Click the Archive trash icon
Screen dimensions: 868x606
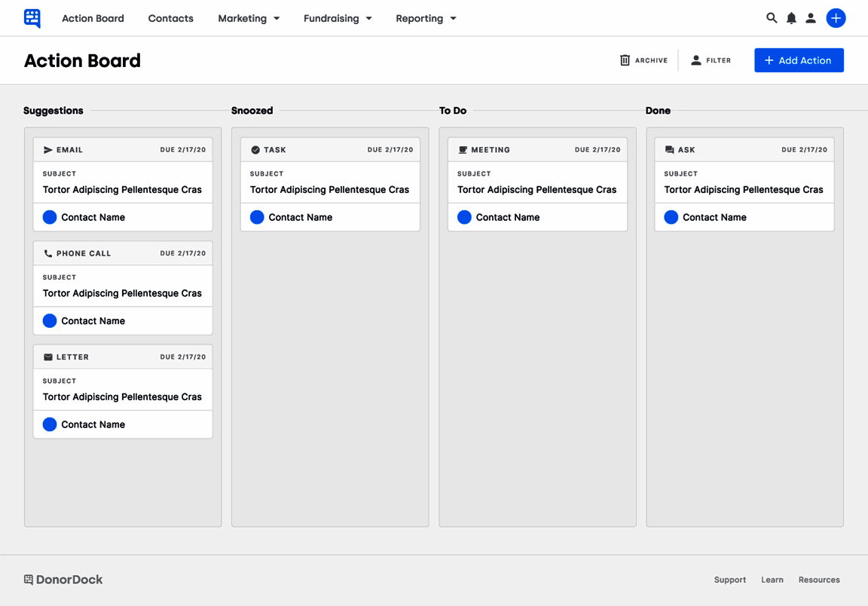pos(625,60)
